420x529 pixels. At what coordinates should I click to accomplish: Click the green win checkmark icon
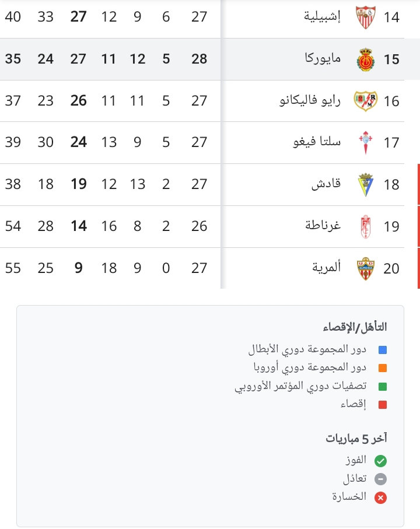click(381, 461)
